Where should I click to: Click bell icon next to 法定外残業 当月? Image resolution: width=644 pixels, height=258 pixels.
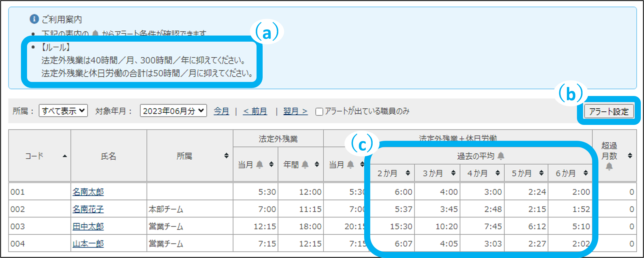click(260, 165)
